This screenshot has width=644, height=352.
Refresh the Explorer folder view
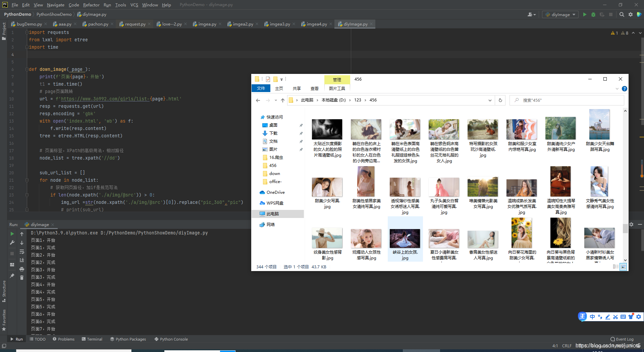pos(500,100)
